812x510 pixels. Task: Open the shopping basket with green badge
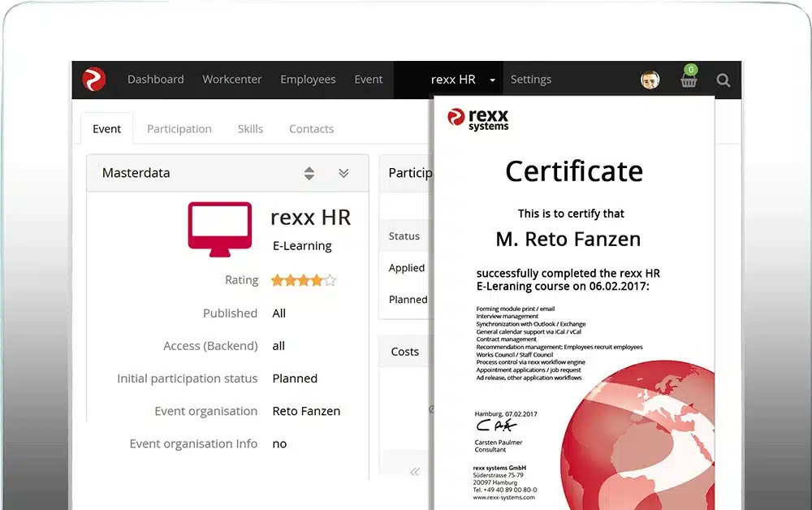coord(689,80)
